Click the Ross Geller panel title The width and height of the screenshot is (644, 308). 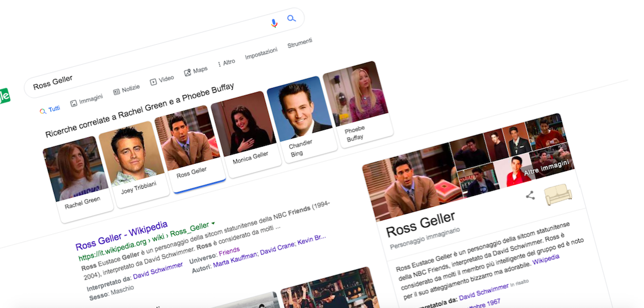point(421,224)
